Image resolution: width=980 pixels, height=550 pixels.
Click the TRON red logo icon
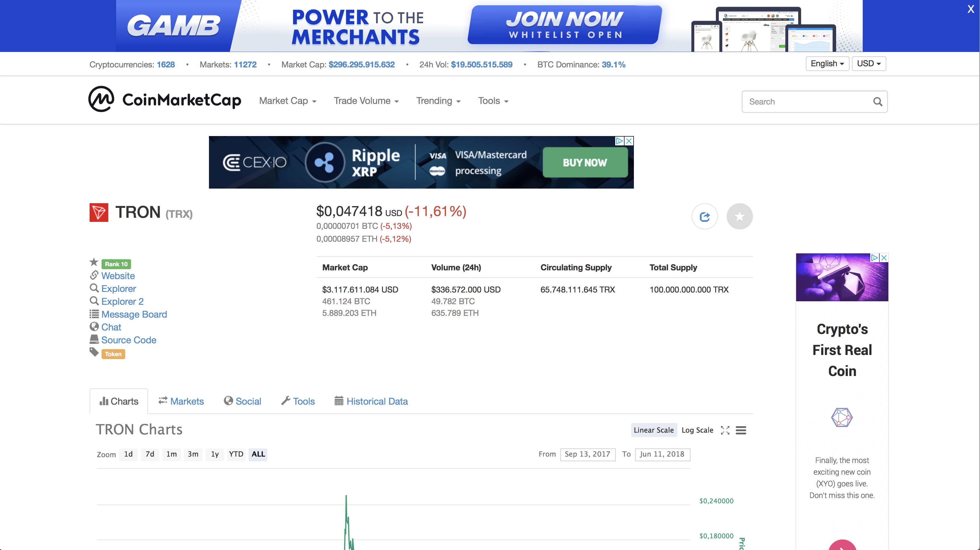[99, 213]
